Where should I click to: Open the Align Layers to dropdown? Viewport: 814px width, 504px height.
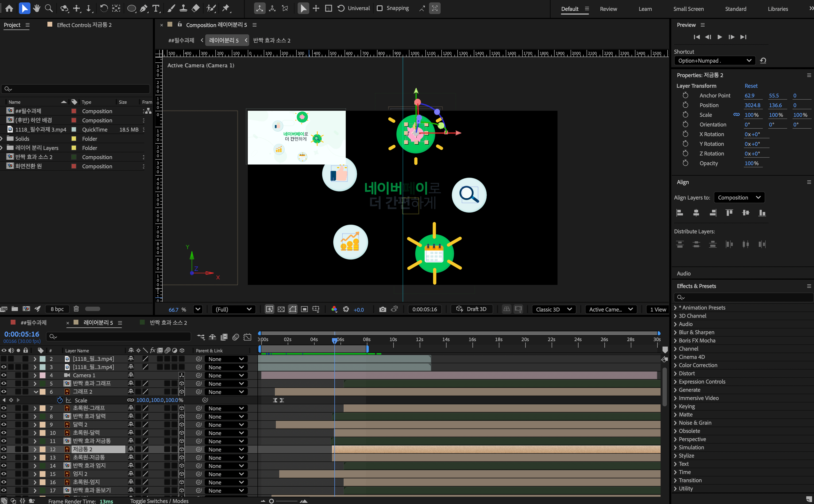(x=739, y=198)
